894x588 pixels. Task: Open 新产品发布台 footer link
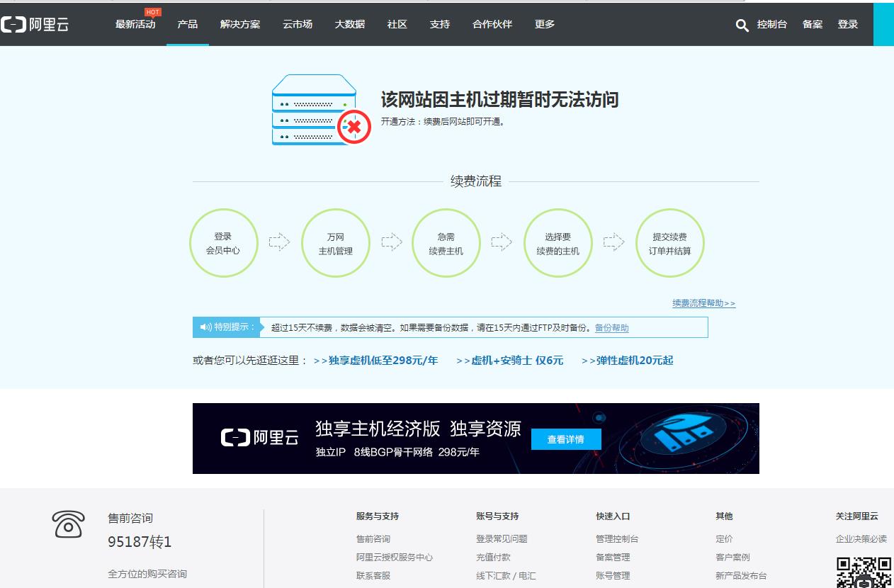pos(741,576)
